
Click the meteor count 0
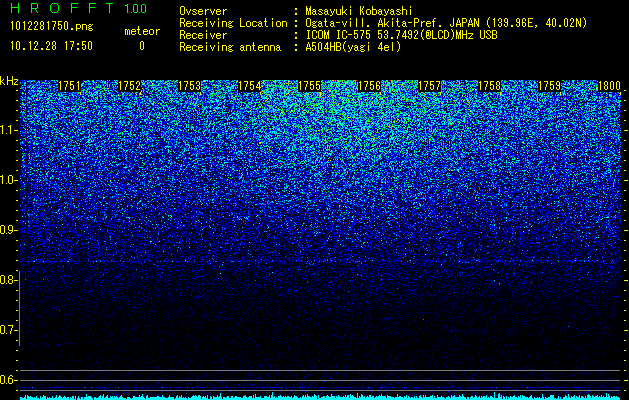point(142,46)
